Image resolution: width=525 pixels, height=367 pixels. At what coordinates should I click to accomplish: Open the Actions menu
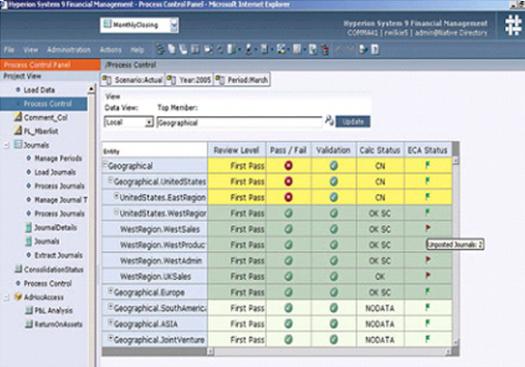(110, 50)
